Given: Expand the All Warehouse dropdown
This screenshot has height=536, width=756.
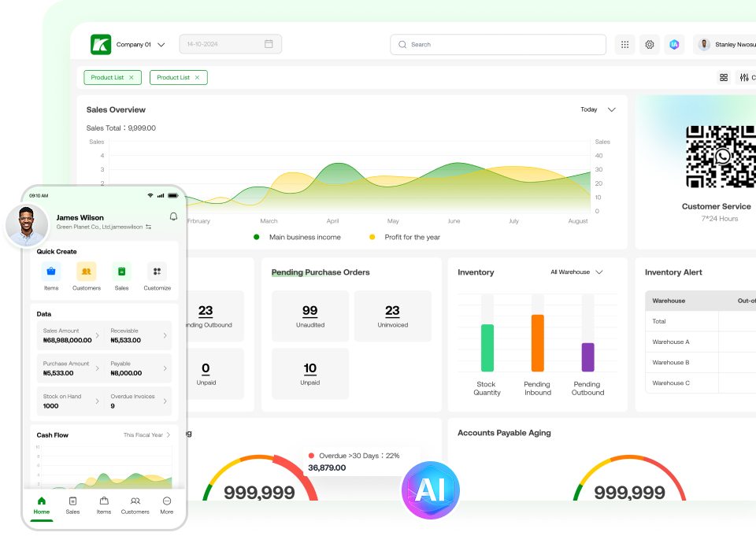Looking at the screenshot, I should click(x=576, y=272).
